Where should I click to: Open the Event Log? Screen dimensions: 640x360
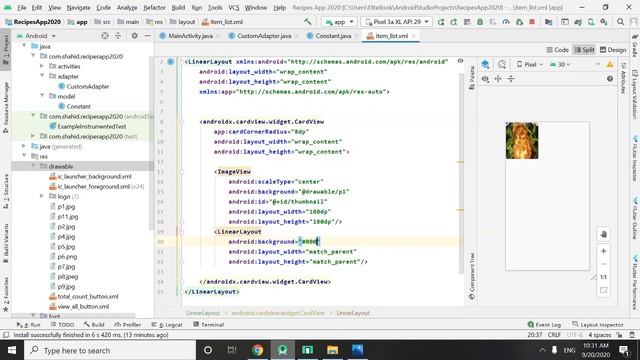[544, 324]
